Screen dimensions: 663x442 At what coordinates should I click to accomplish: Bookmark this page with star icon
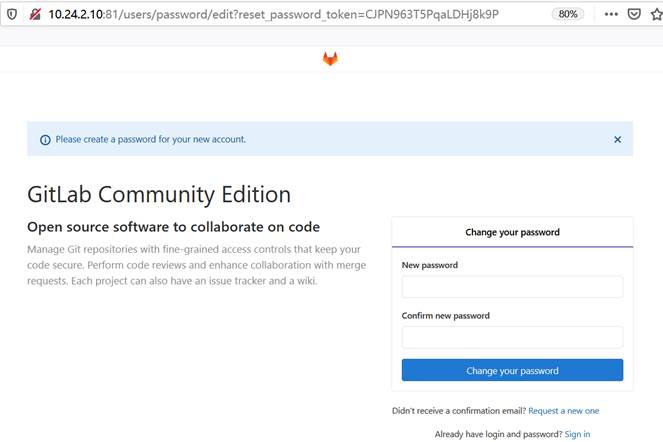coord(656,15)
